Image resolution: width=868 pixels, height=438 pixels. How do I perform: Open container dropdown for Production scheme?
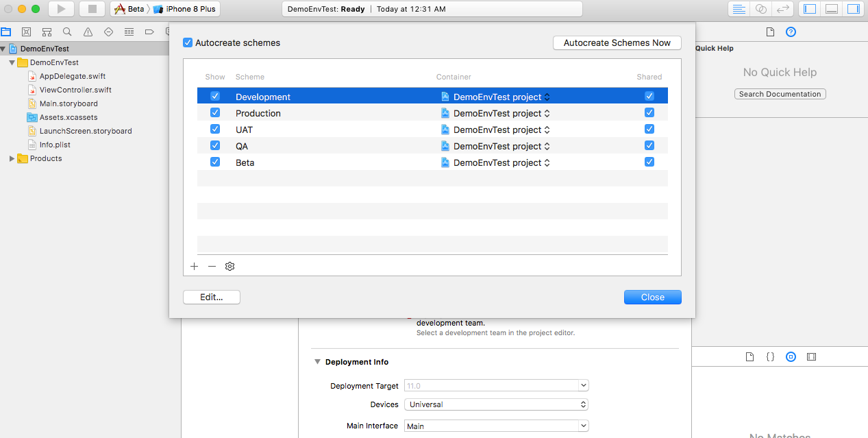coord(496,113)
